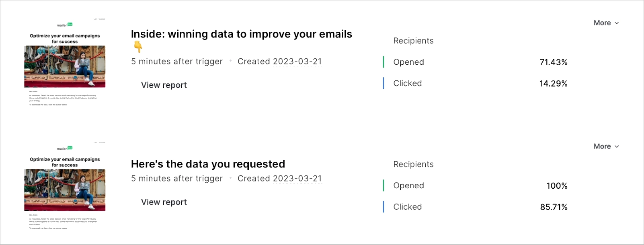This screenshot has width=644, height=245.
Task: Click the blue Clicked indicator bar for first email
Action: coord(384,83)
